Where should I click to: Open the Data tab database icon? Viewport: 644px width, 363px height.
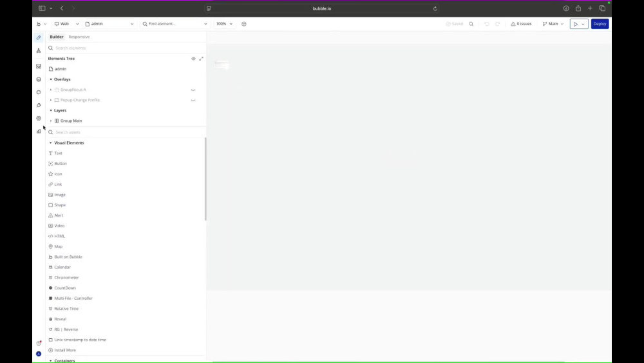click(x=39, y=79)
